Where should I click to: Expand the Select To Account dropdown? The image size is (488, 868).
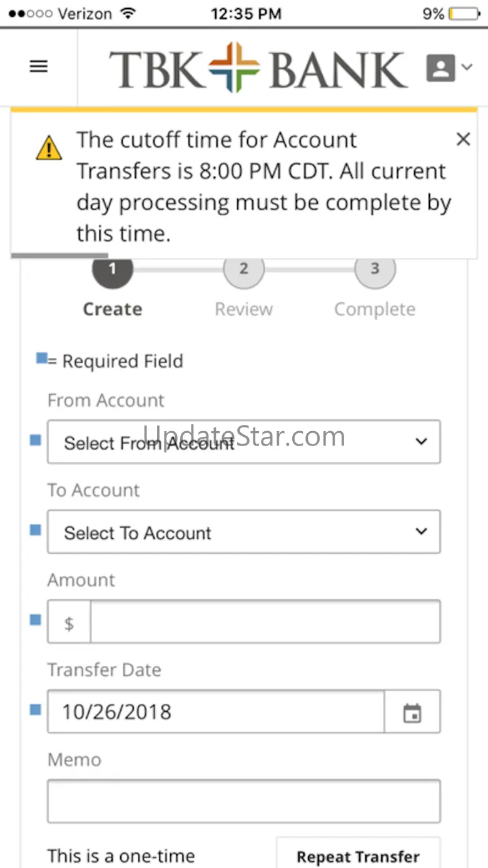pyautogui.click(x=243, y=532)
